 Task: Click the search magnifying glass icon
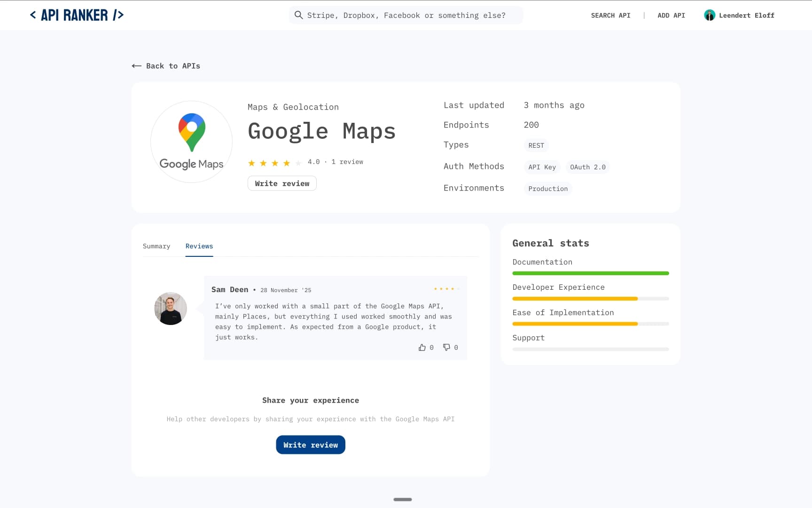point(299,15)
